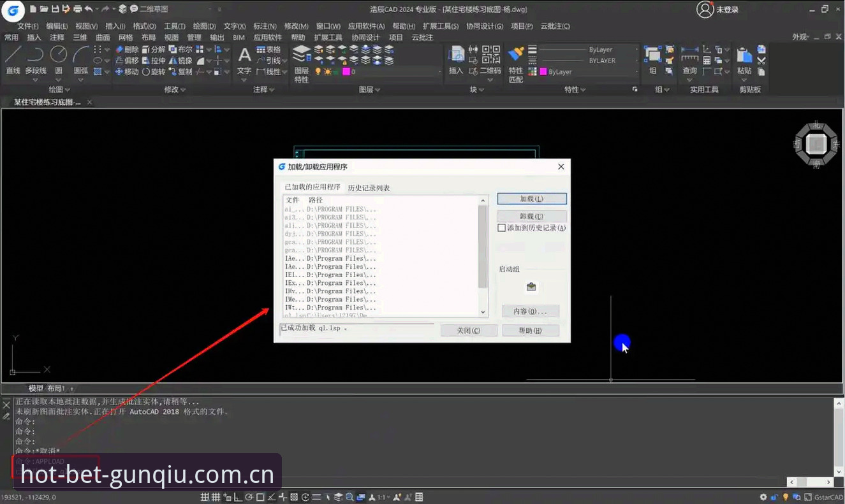This screenshot has height=504, width=845.
Task: Toggle ortho mode in the status bar
Action: 239,497
